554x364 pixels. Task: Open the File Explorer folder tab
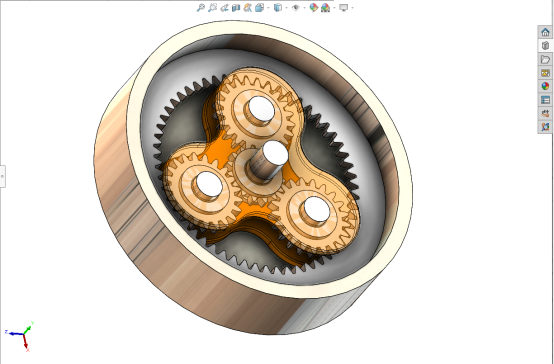click(x=545, y=59)
